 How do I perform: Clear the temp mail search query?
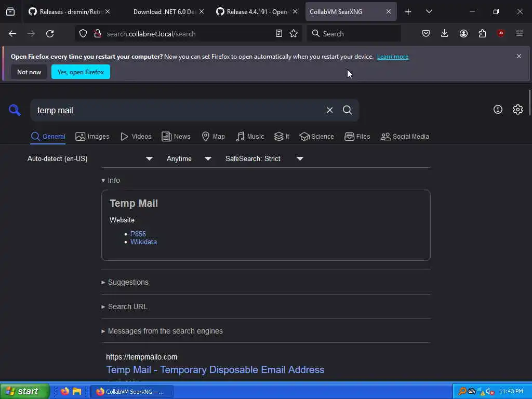tap(329, 110)
